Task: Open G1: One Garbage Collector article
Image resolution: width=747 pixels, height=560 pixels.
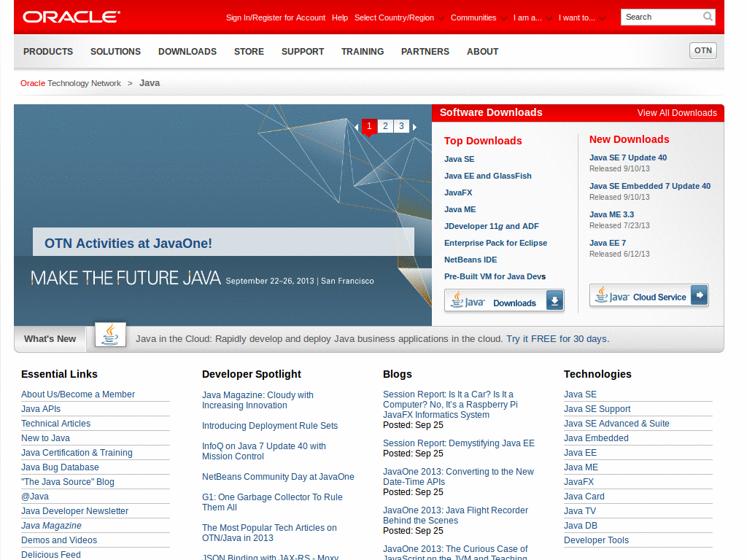Action: [x=273, y=502]
